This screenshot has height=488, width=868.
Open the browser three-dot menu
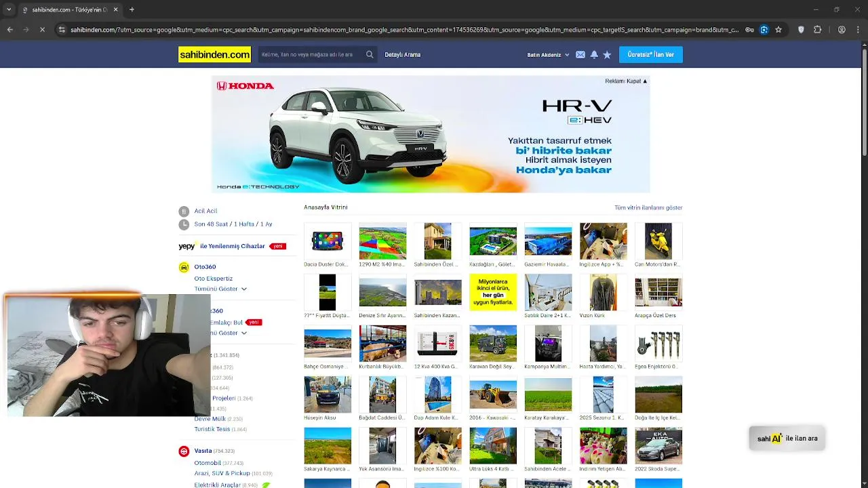(858, 30)
